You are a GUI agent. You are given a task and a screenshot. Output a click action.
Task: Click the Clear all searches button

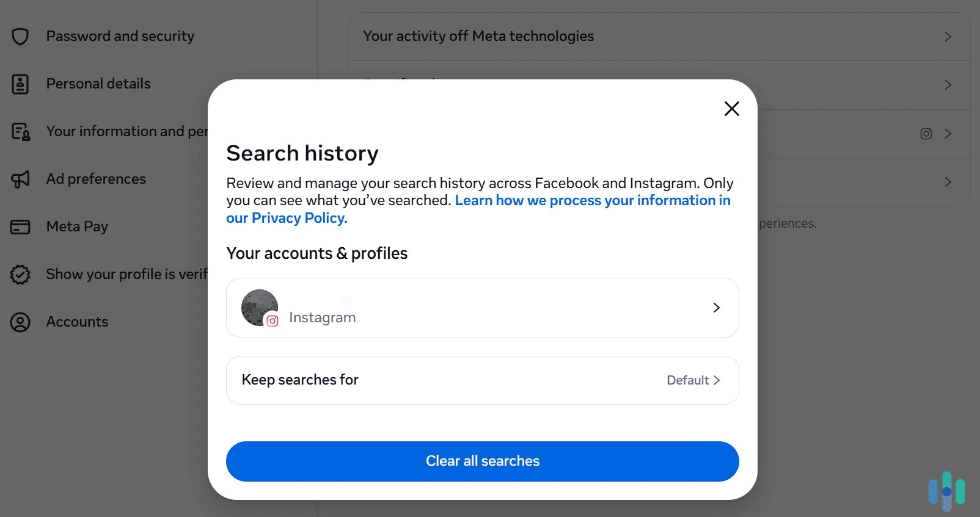tap(482, 461)
